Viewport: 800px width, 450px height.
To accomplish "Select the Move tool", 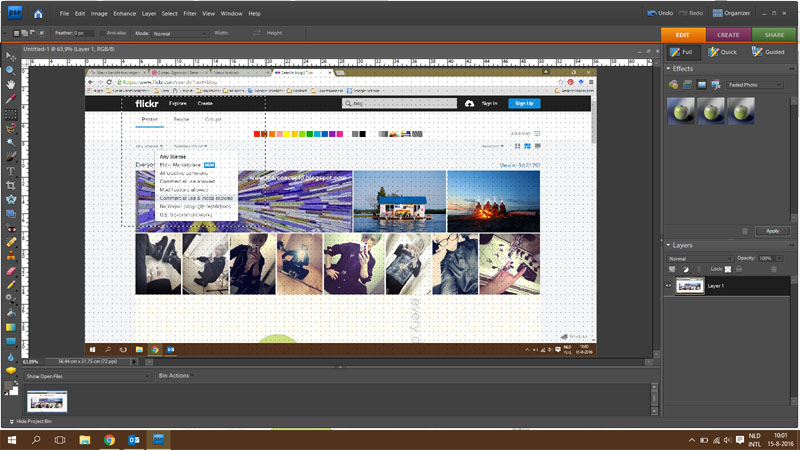I will tap(11, 56).
